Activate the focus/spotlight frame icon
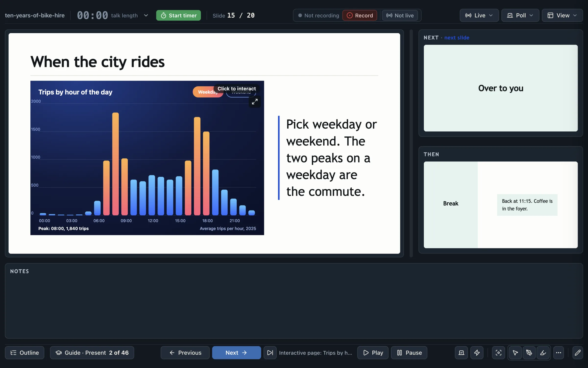The height and width of the screenshot is (368, 588). (498, 353)
